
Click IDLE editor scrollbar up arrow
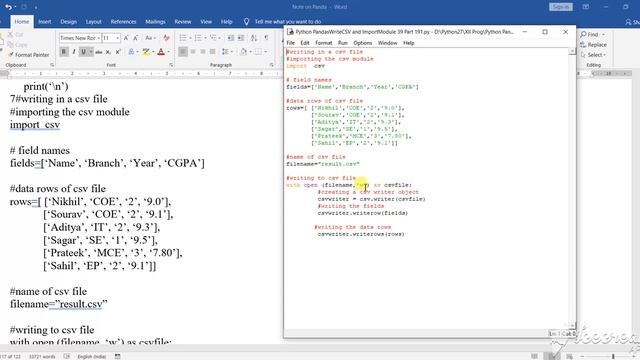[x=572, y=51]
